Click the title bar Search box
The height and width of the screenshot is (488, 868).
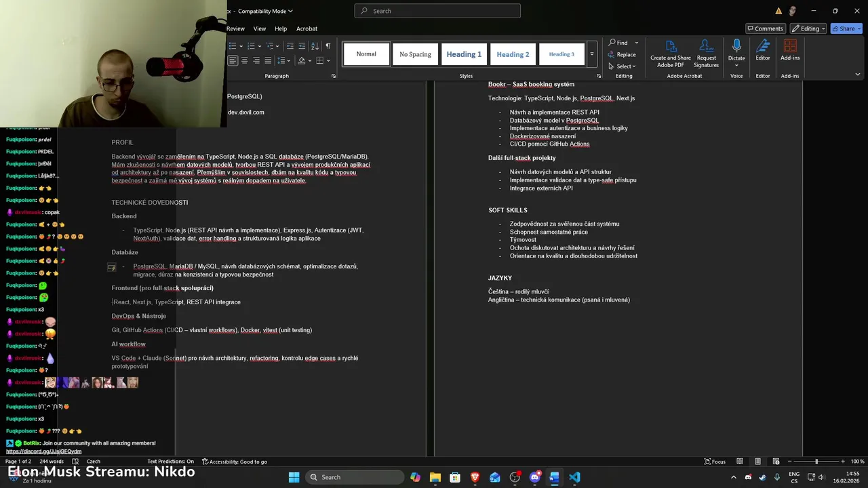pos(437,11)
